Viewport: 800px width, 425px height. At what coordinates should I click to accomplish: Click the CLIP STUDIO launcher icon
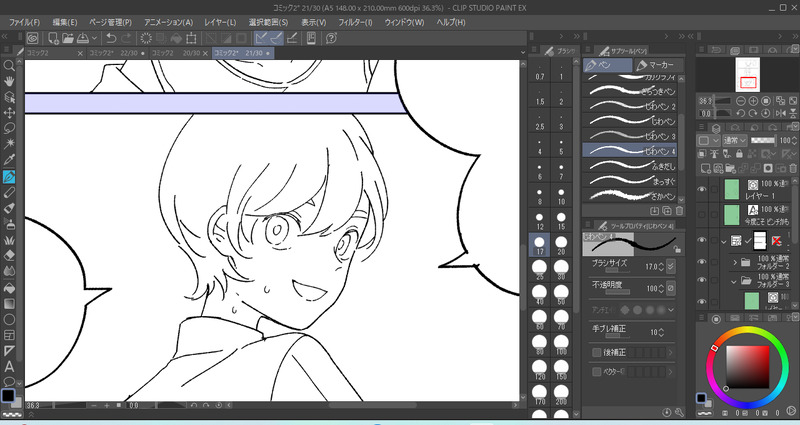(x=33, y=38)
